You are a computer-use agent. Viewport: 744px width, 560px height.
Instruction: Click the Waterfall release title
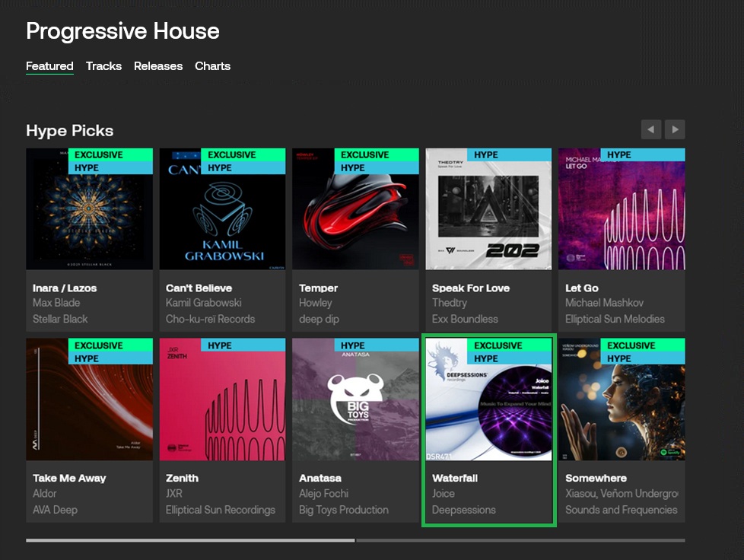click(x=455, y=478)
